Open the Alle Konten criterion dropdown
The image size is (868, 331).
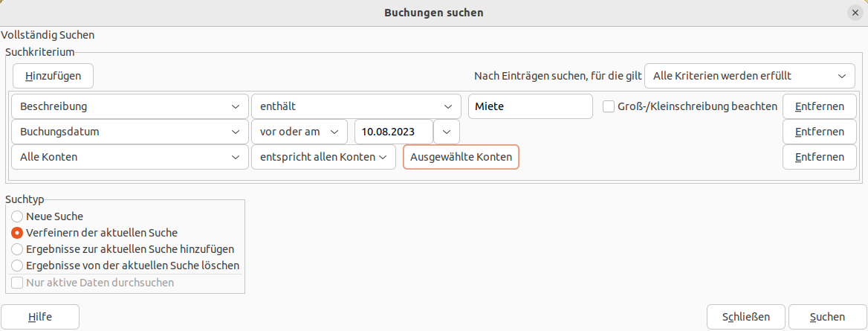130,157
